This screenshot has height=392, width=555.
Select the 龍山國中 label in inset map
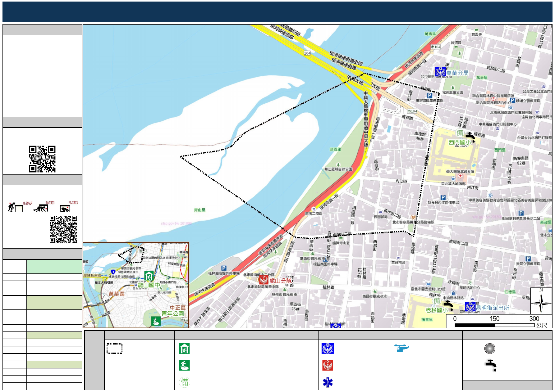click(x=149, y=285)
